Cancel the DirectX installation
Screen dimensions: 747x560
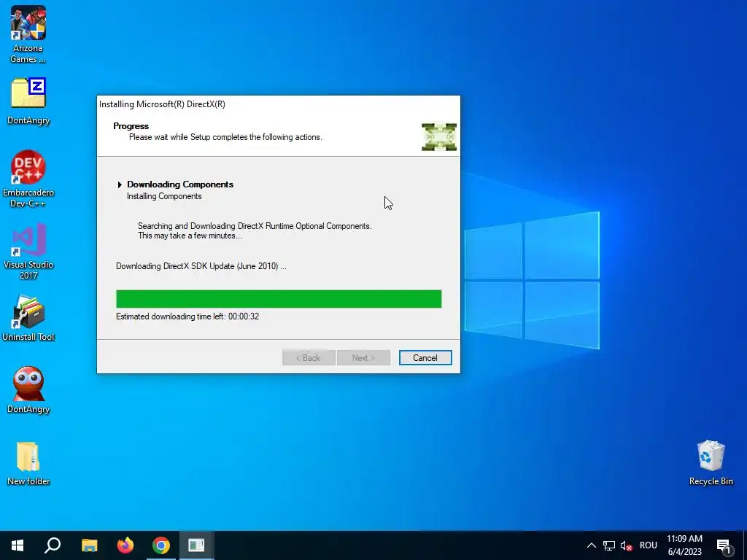[425, 357]
